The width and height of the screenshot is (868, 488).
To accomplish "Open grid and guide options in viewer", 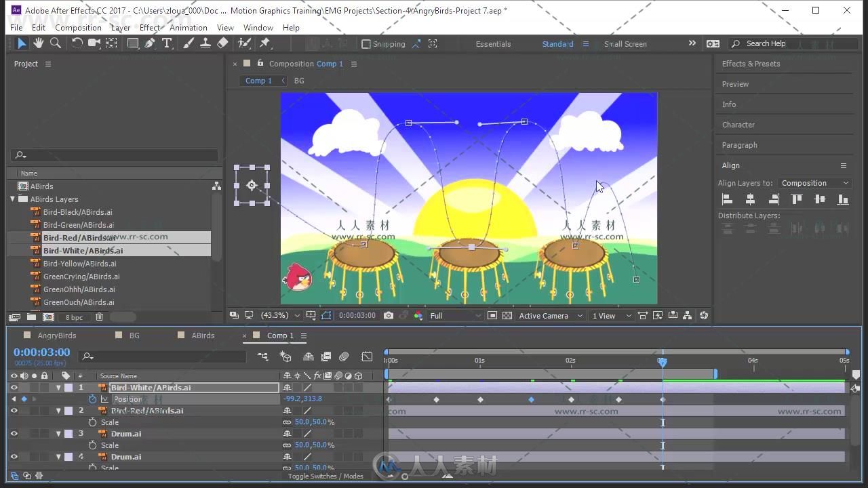I will click(311, 316).
